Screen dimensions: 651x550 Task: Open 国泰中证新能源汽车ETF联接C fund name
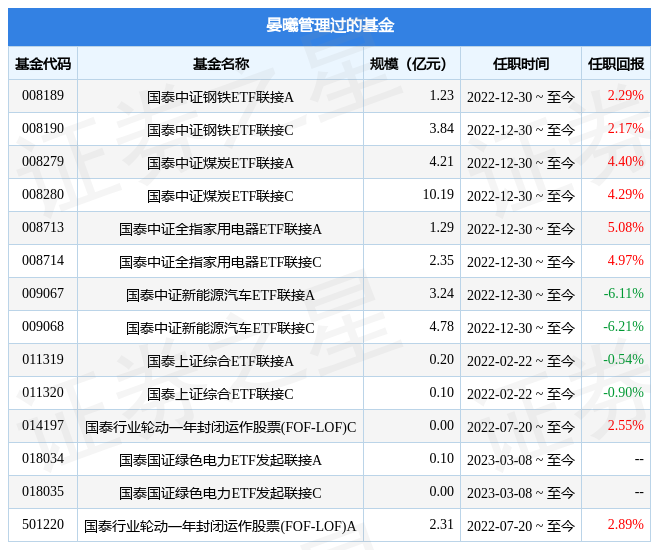coord(220,328)
